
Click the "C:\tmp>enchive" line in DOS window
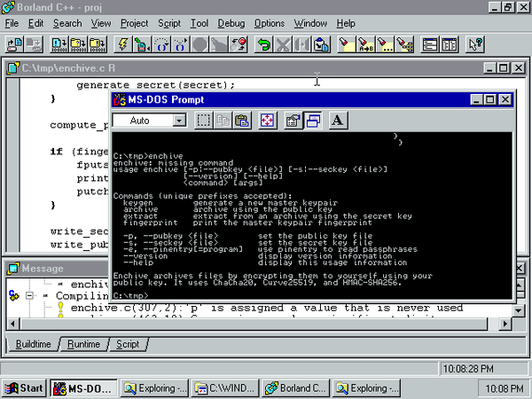pyautogui.click(x=148, y=156)
